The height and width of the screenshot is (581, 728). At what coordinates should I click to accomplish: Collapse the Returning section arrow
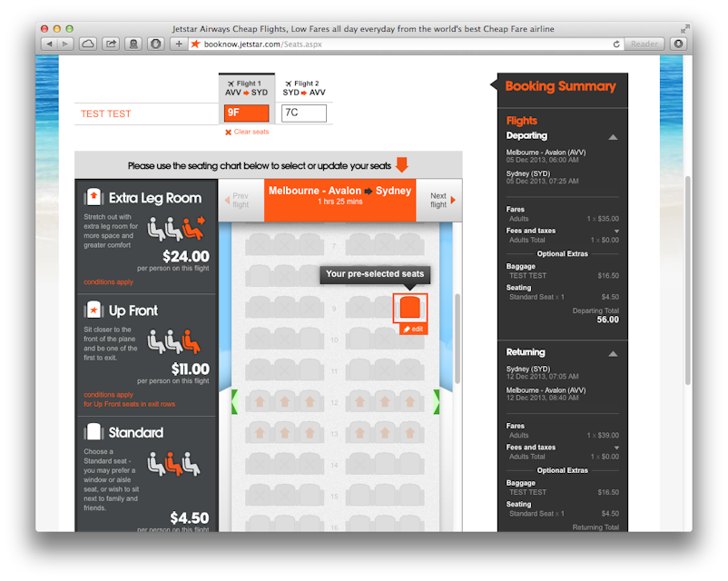coord(613,354)
